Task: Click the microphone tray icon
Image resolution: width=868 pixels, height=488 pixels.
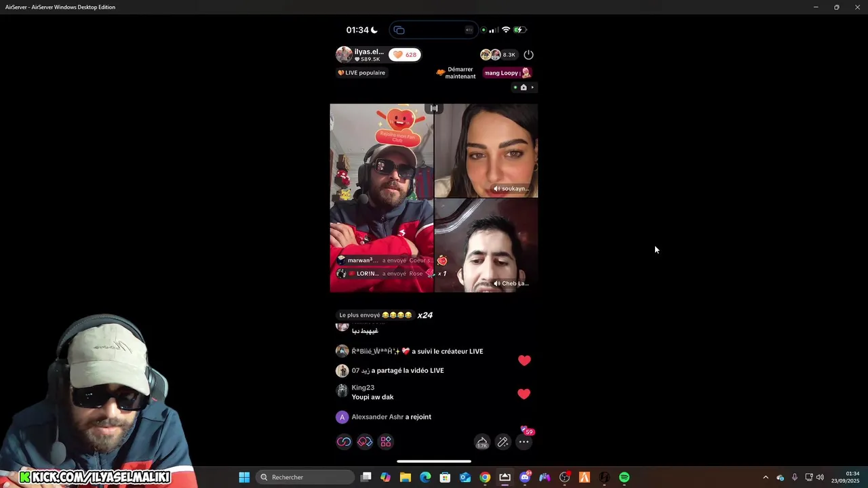Action: click(795, 477)
